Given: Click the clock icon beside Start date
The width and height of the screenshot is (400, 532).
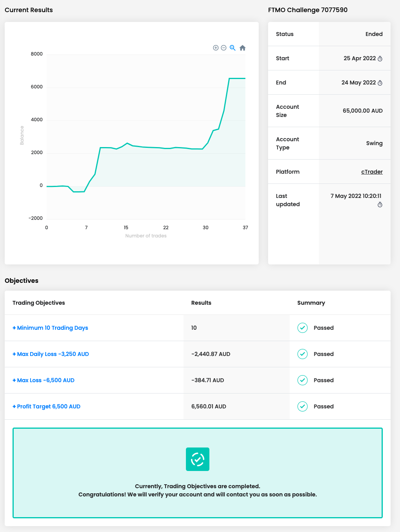Looking at the screenshot, I should (380, 59).
